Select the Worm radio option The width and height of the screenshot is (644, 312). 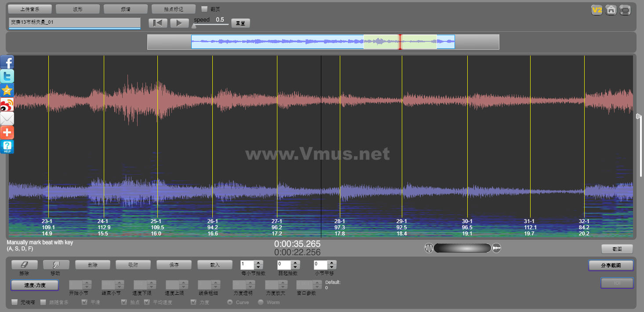261,302
